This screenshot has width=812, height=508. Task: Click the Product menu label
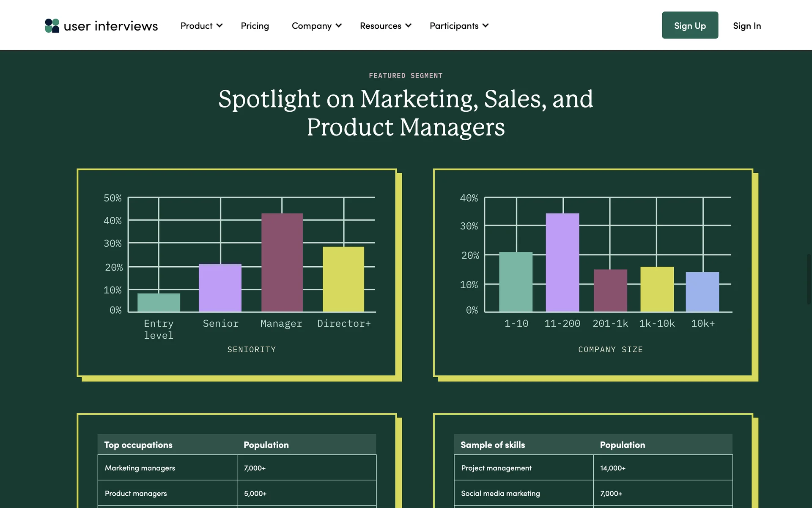(196, 26)
